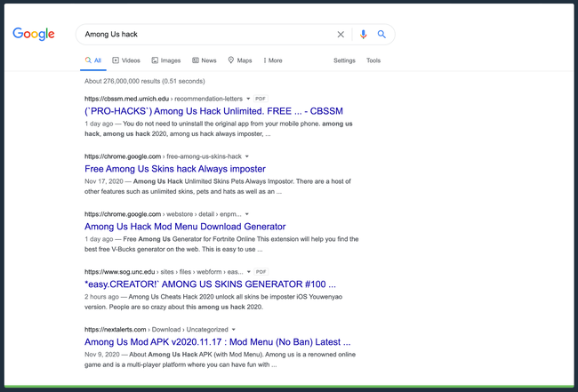Click the nextalerts.com › Download URL text
Image resolution: width=578 pixels, height=392 pixels.
click(x=157, y=330)
